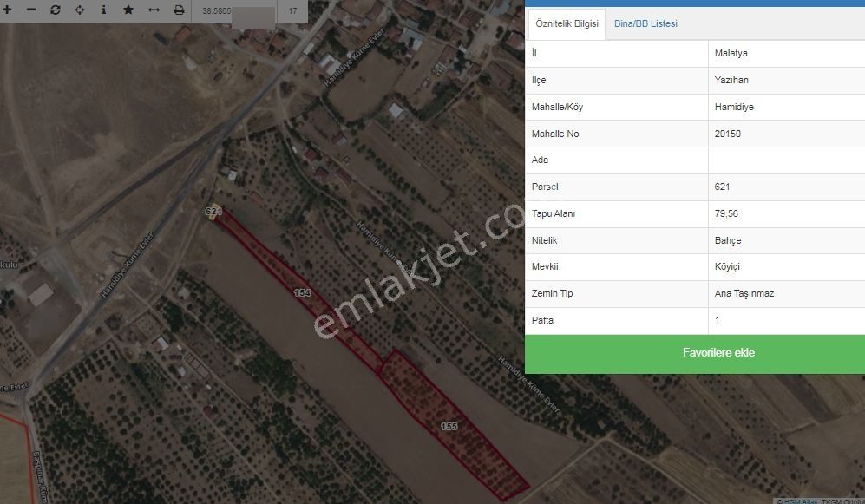865x504 pixels.
Task: Click the favorites star icon
Action: click(x=128, y=10)
